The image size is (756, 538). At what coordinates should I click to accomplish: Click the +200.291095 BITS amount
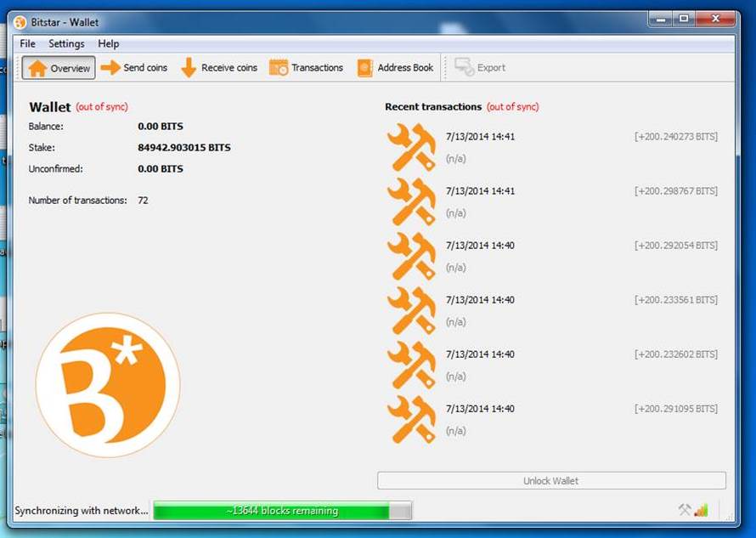pos(676,409)
